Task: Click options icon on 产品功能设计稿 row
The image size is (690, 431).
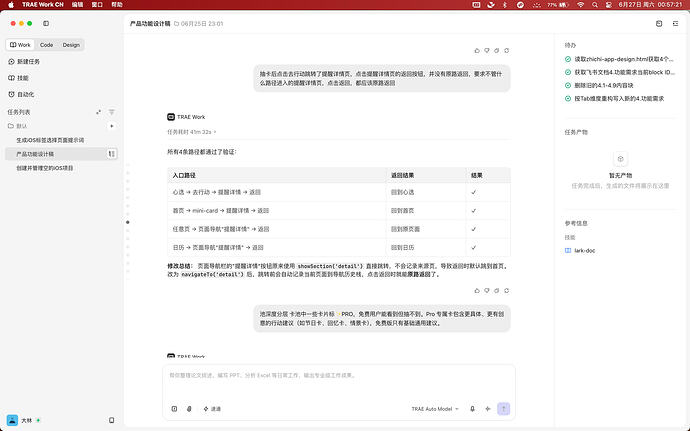Action: [112, 154]
